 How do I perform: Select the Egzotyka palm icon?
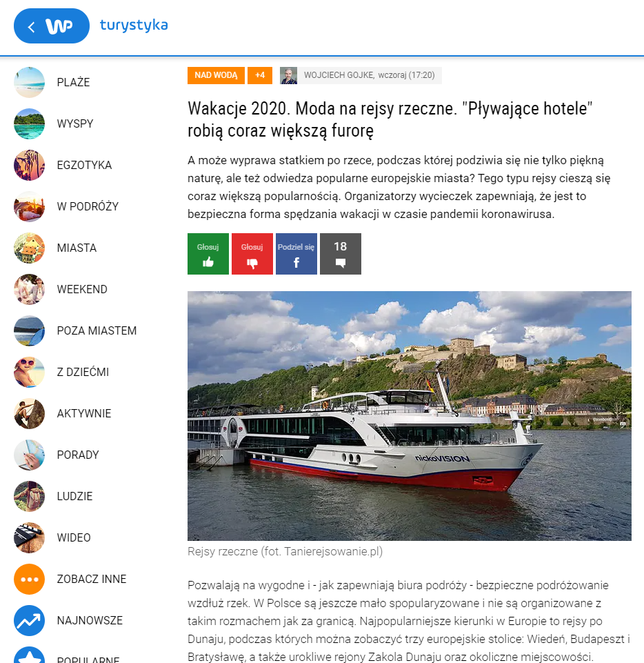pyautogui.click(x=29, y=165)
